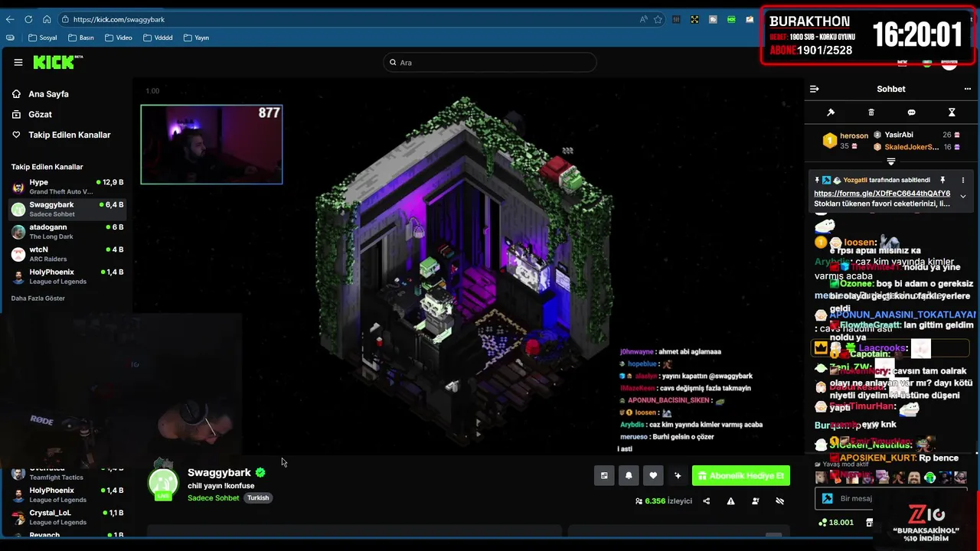The image size is (980, 551).
Task: Share stream with share icon
Action: click(x=706, y=501)
